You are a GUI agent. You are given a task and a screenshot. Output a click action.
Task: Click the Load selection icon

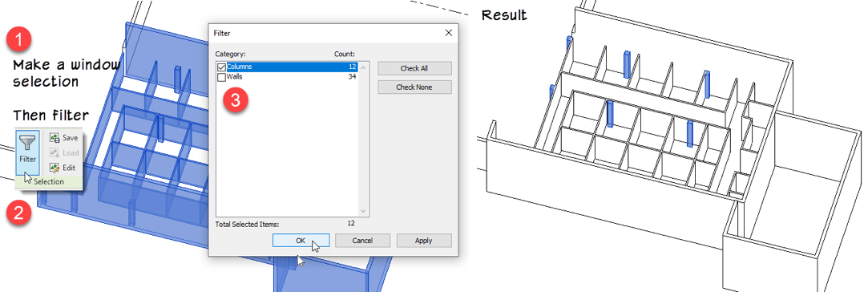(54, 152)
